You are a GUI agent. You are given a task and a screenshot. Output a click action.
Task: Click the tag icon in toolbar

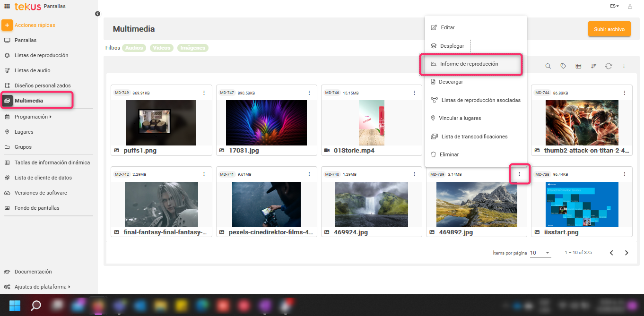tap(563, 66)
